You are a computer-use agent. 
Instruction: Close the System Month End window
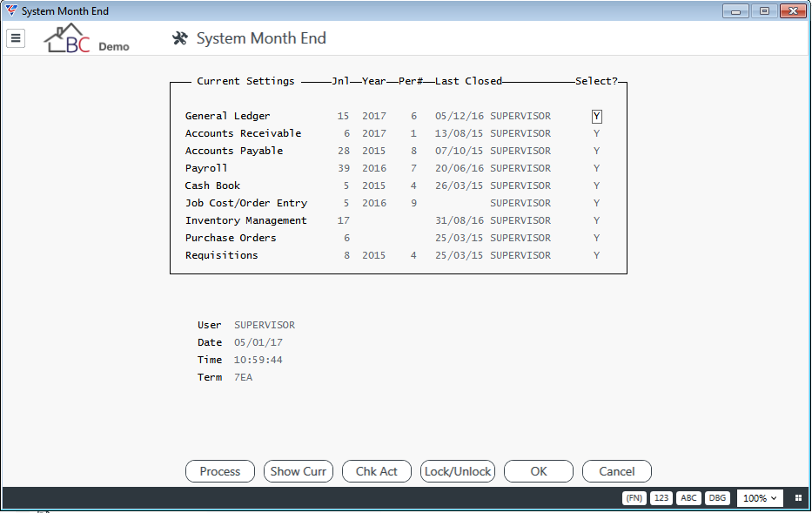point(793,10)
